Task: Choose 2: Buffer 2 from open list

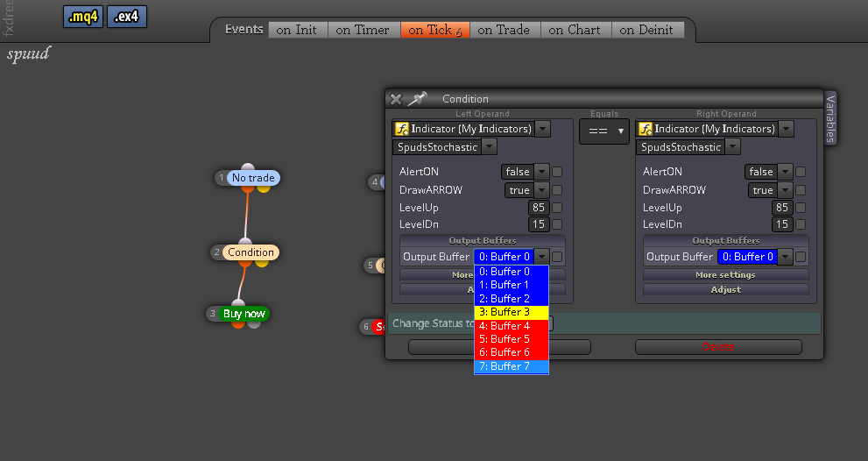Action: point(512,299)
